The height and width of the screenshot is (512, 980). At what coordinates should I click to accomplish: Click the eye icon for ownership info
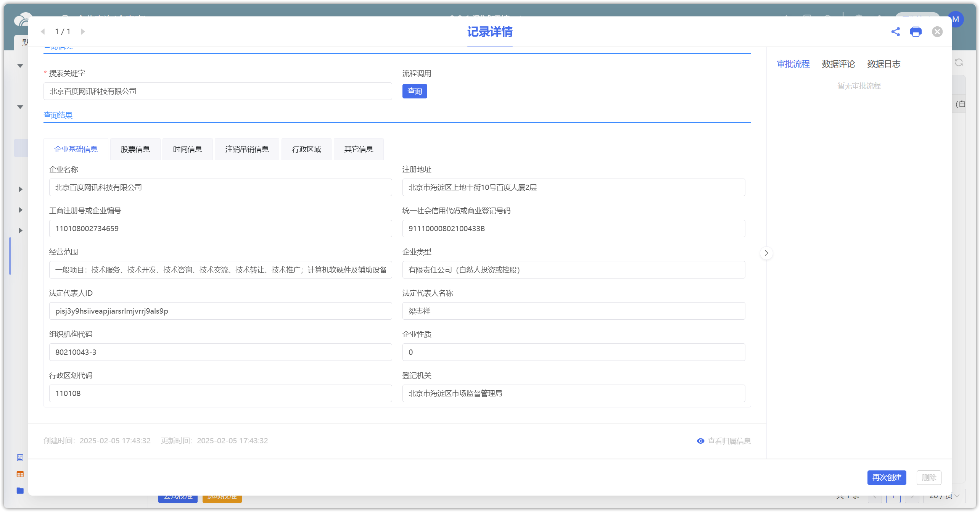[x=700, y=441]
